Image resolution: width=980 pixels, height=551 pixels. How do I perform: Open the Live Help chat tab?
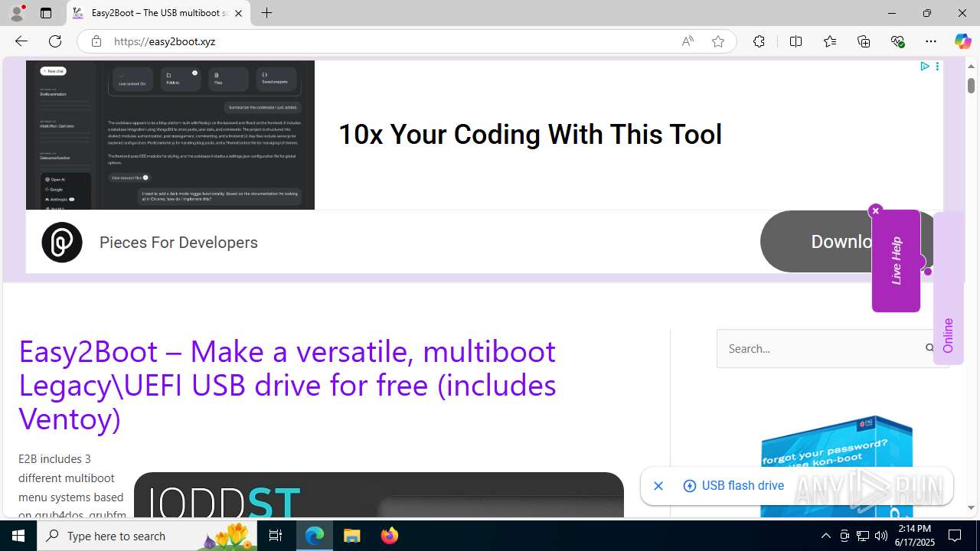(x=896, y=261)
